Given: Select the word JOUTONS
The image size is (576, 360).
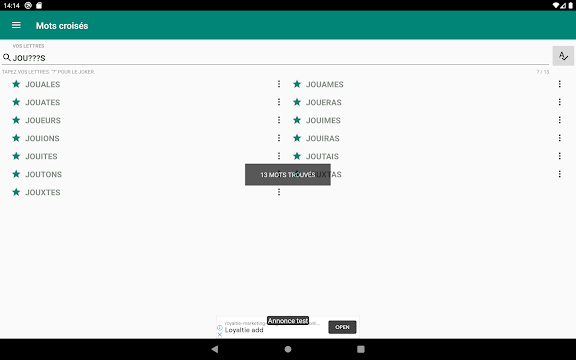Looking at the screenshot, I should (43, 174).
